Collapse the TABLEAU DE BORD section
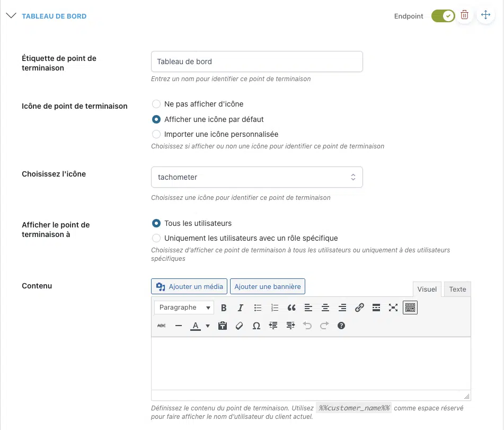This screenshot has width=504, height=430. pos(11,15)
